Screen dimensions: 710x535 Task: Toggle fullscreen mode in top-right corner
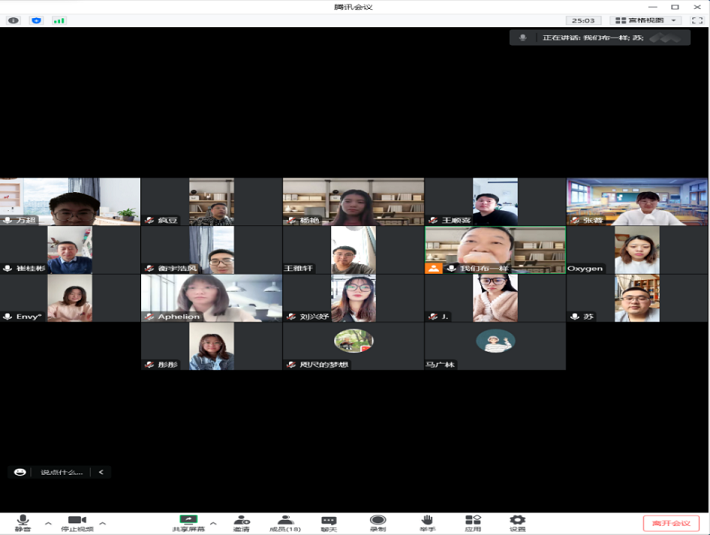(x=697, y=20)
